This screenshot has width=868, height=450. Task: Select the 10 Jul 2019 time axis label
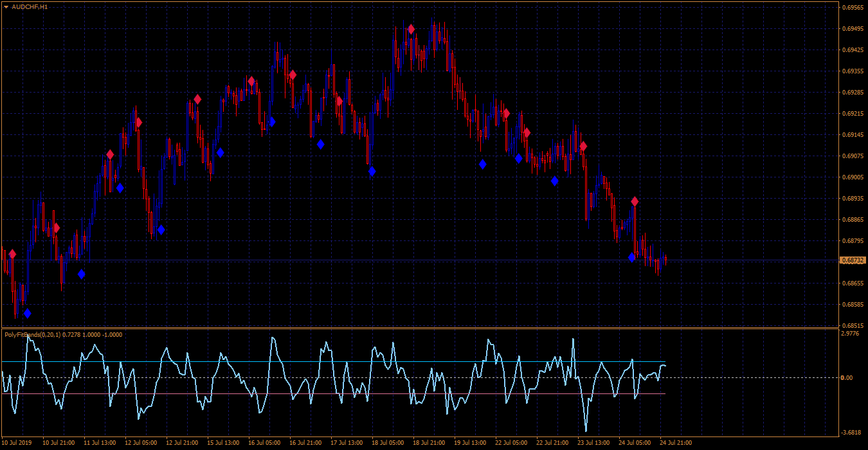[x=17, y=443]
